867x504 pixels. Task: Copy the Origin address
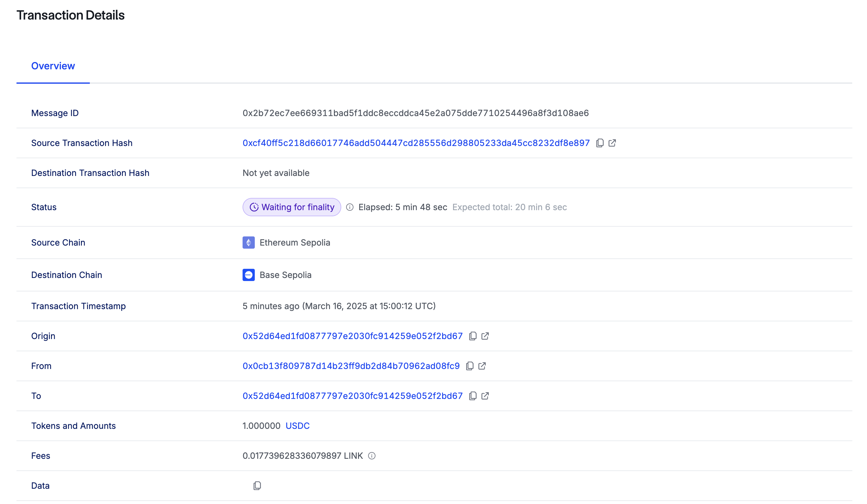point(473,336)
